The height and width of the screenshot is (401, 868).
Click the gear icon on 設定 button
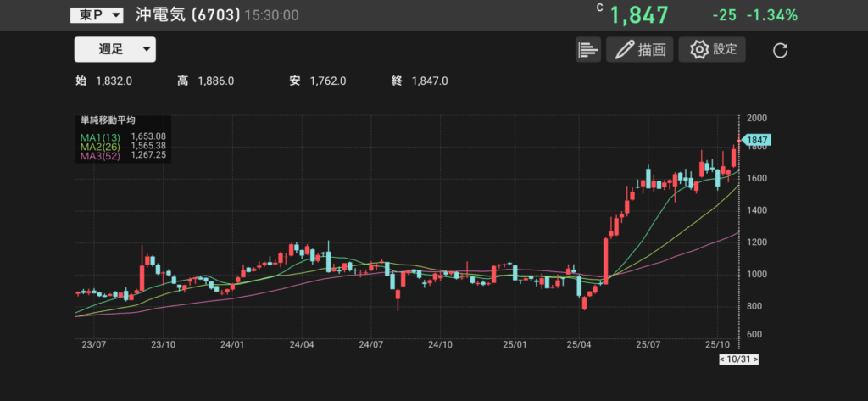(x=699, y=49)
